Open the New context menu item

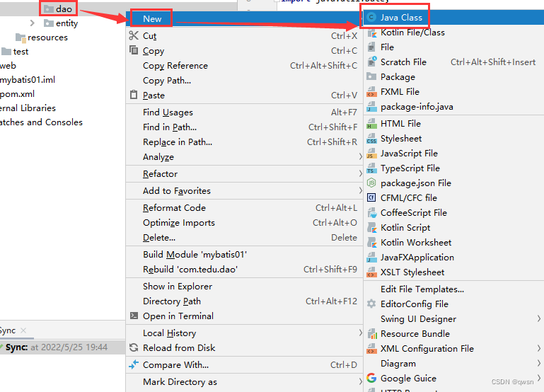[x=245, y=18]
